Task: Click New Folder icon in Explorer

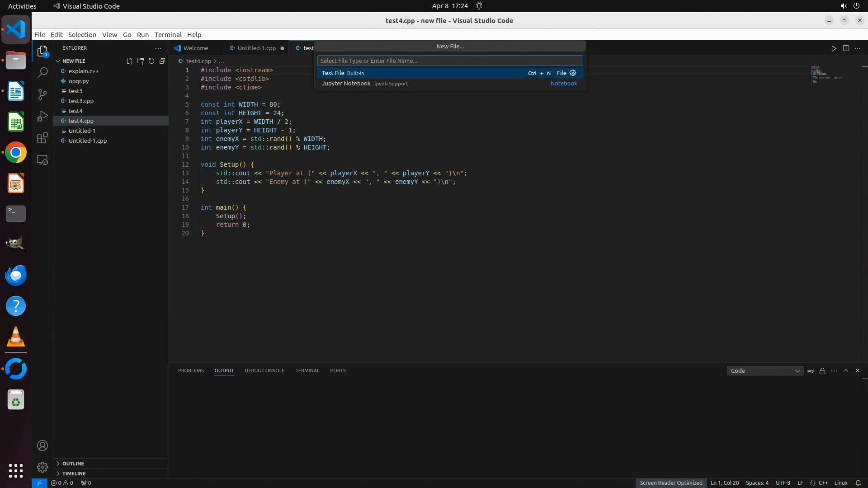Action: coord(141,61)
